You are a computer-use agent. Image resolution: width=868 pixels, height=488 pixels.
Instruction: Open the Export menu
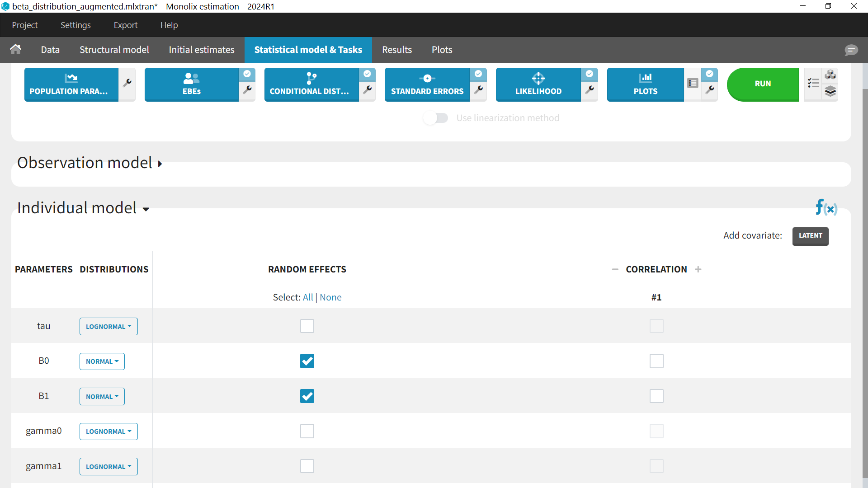coord(125,25)
